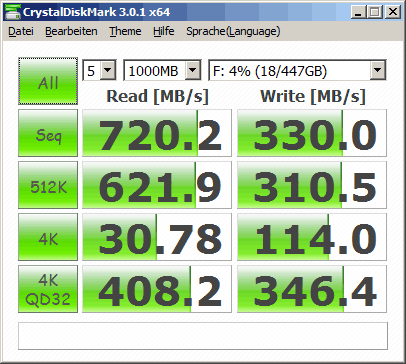Screen dimensions: 406x364
Task: Click the Seq read result 720.2
Action: pyautogui.click(x=157, y=133)
